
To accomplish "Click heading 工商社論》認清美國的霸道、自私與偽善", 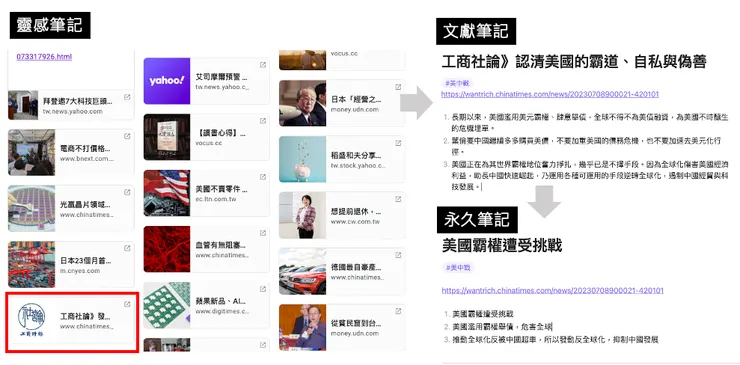I will (x=574, y=61).
